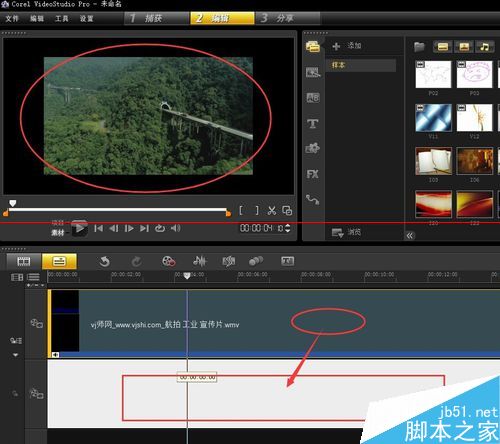The height and width of the screenshot is (444, 500).
Task: Toggle the show audio files filter button
Action: pos(485,47)
